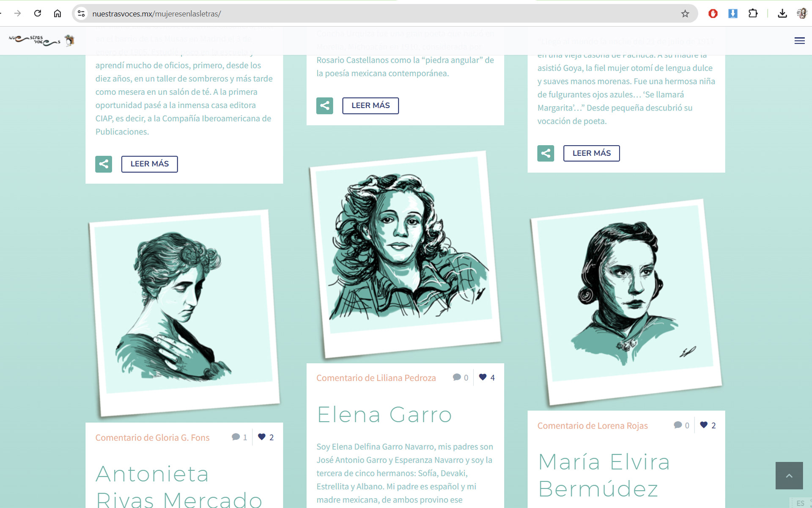
Task: Click the Nuestras Voces logo
Action: 42,40
